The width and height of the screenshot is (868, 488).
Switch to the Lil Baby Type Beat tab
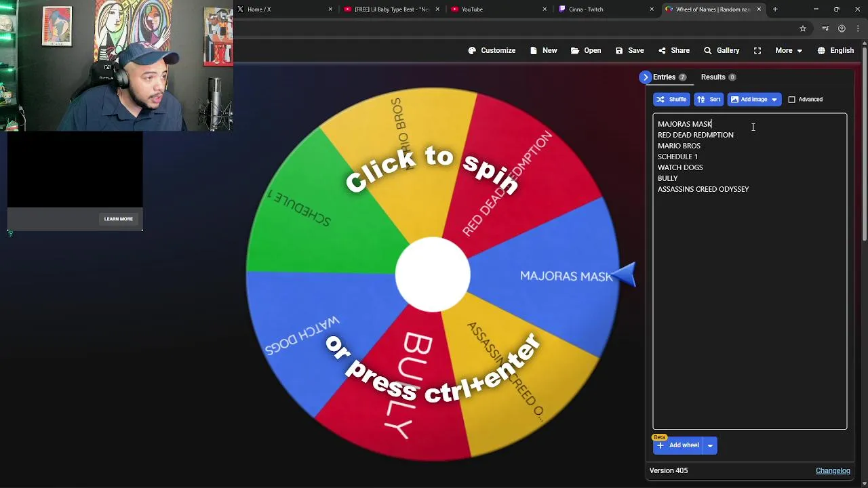click(392, 9)
